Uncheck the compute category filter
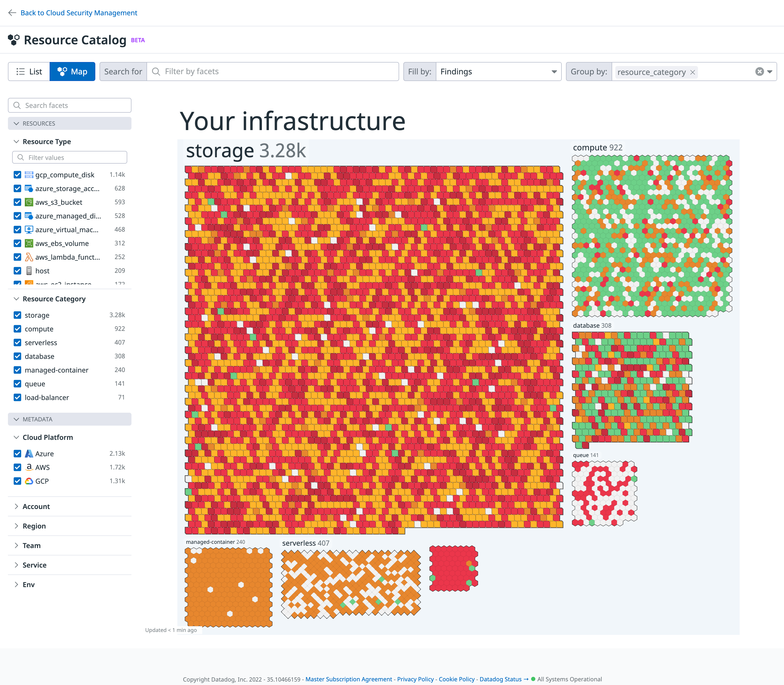Screen dimensions: 784x685 [17, 329]
